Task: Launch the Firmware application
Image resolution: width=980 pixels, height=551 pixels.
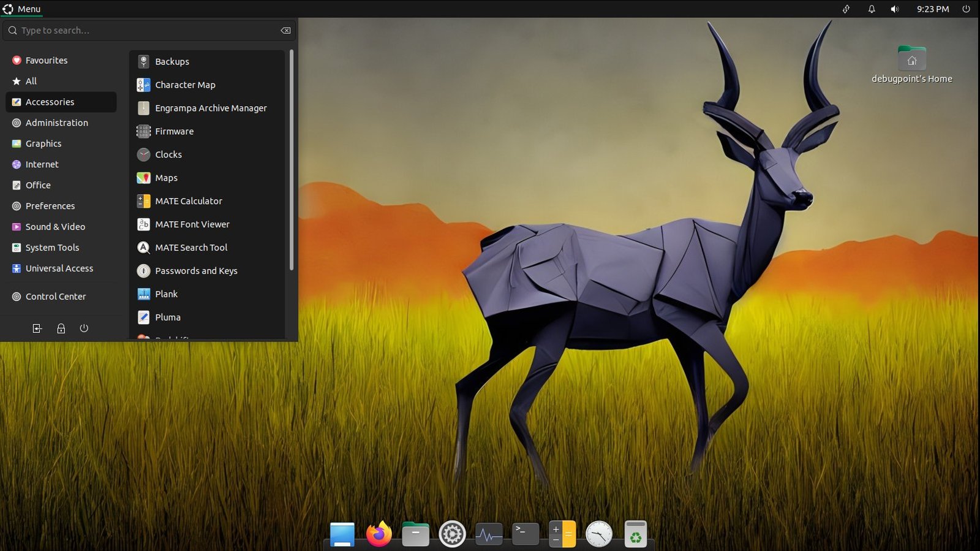Action: tap(208, 132)
